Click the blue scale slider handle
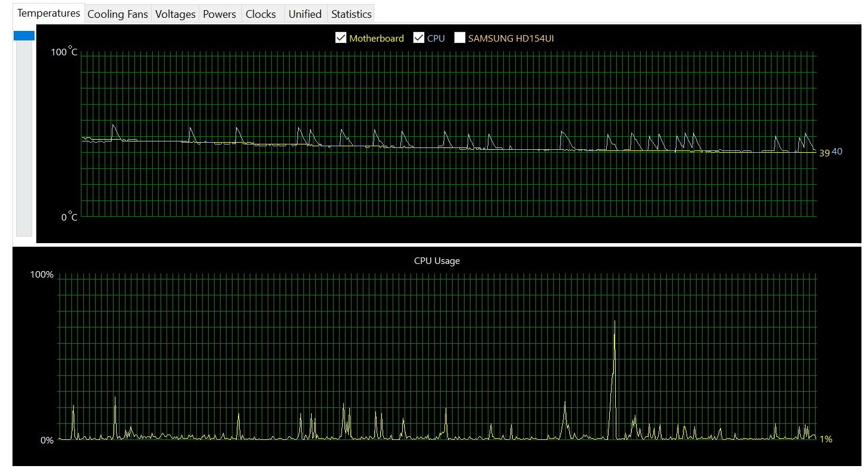 [x=24, y=36]
